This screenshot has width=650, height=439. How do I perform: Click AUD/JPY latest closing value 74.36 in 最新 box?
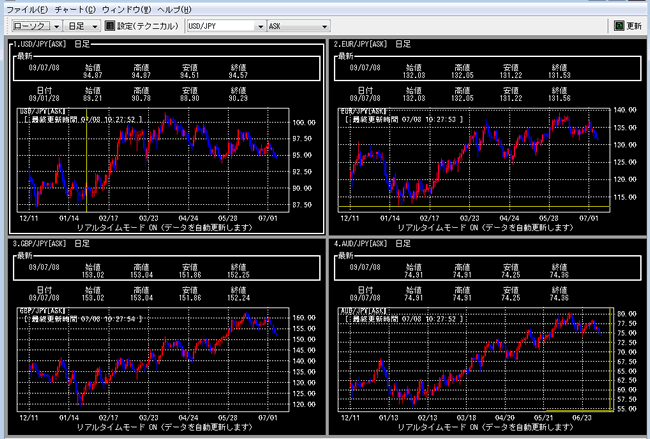559,275
